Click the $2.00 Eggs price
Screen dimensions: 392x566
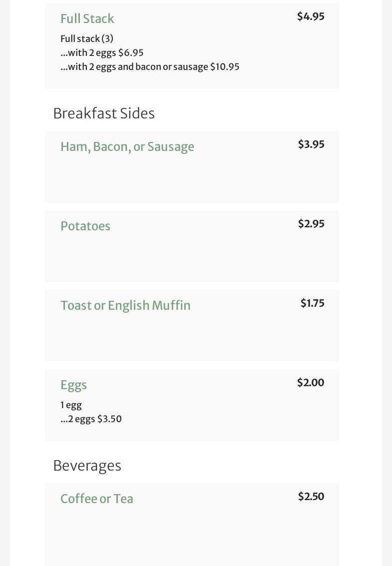(x=311, y=383)
